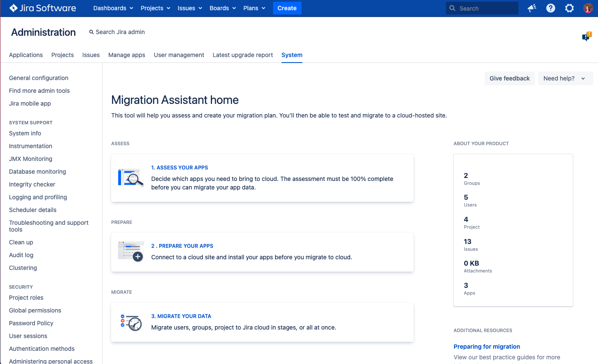598x364 pixels.
Task: Open Database monitoring
Action: [37, 172]
